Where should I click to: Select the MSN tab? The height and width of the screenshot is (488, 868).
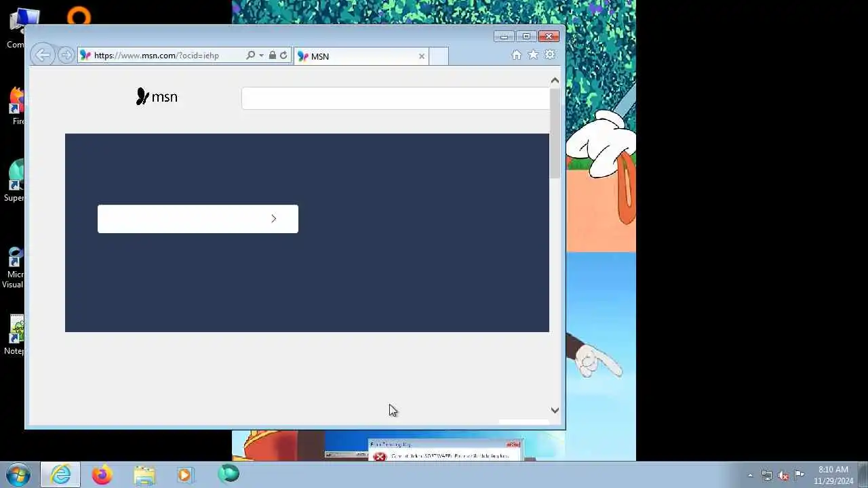click(x=361, y=56)
